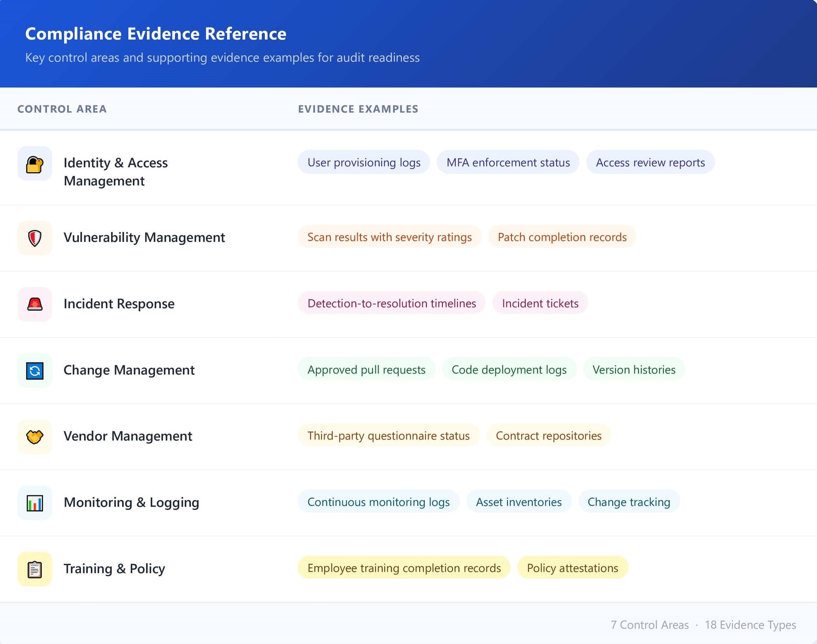This screenshot has height=644, width=817.
Task: Open the Patch completion records chip
Action: (562, 237)
